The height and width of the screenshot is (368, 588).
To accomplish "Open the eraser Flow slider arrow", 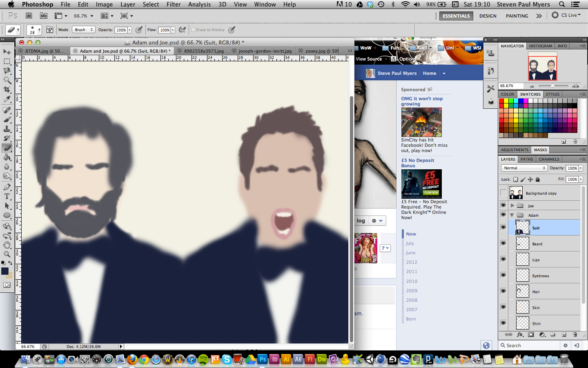I will pyautogui.click(x=173, y=30).
